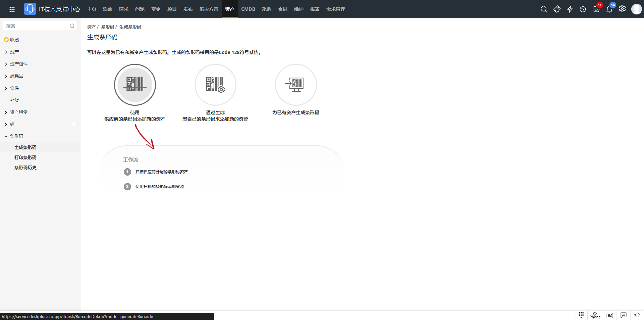Collapse the 条形码 tree node

[6, 137]
